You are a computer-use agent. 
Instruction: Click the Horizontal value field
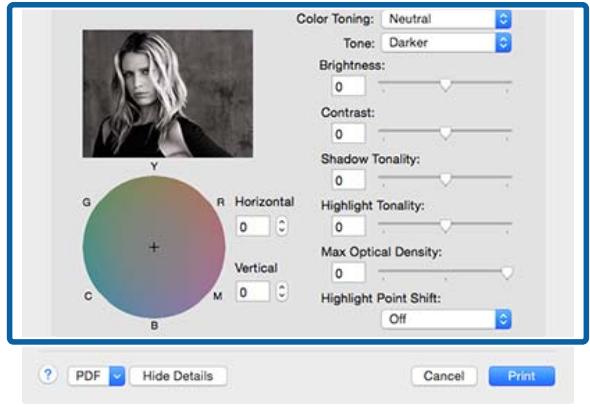253,227
